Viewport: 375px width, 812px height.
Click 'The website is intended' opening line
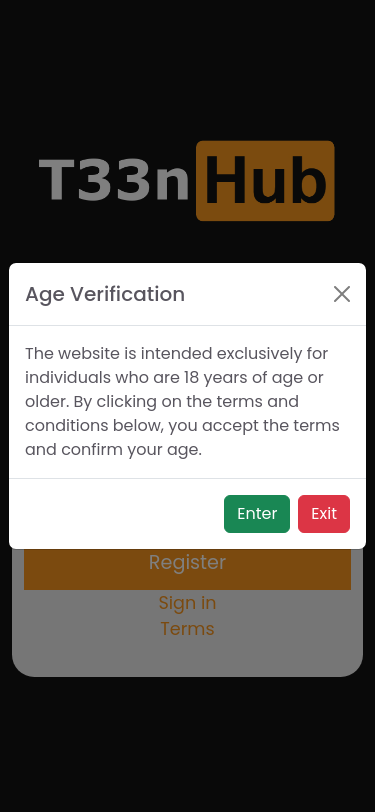119,354
